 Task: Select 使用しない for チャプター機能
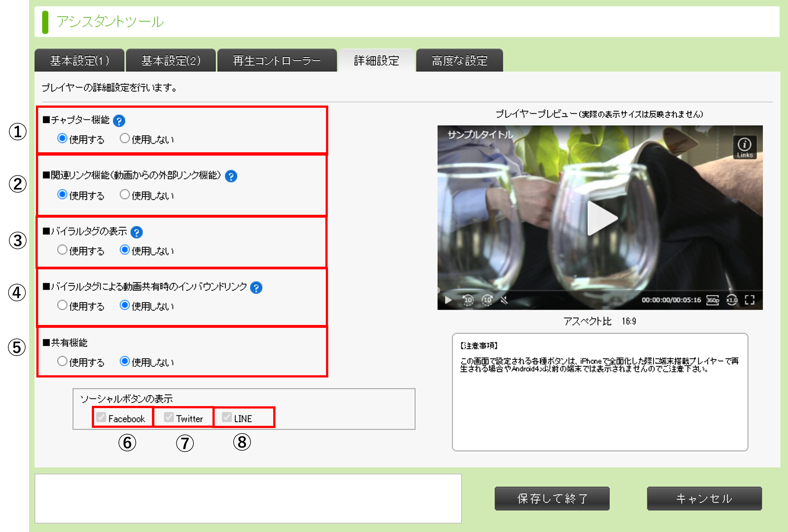point(125,138)
